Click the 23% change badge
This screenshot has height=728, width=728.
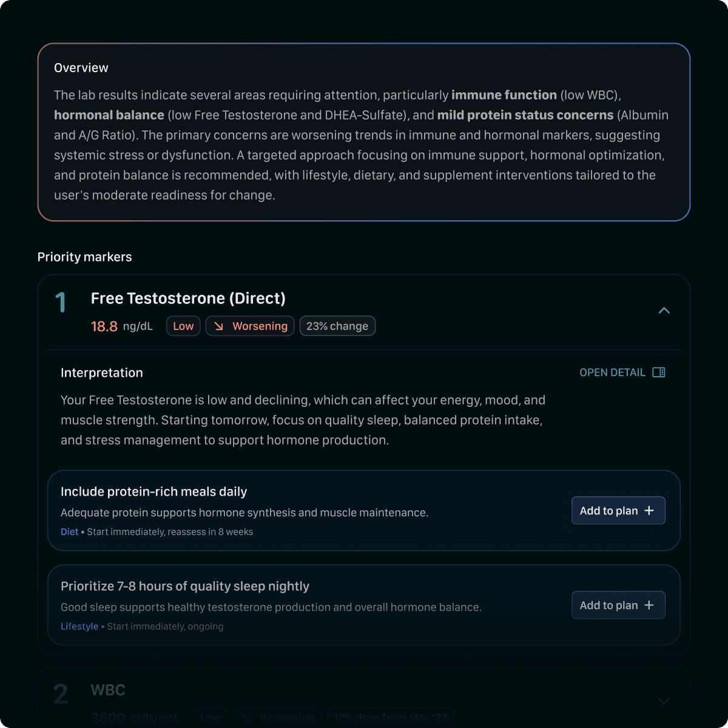point(337,326)
